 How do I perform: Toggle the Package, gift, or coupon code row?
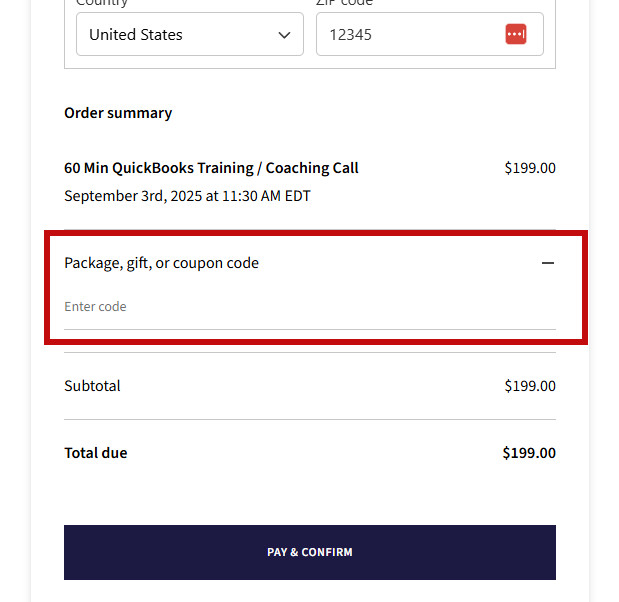(x=162, y=263)
